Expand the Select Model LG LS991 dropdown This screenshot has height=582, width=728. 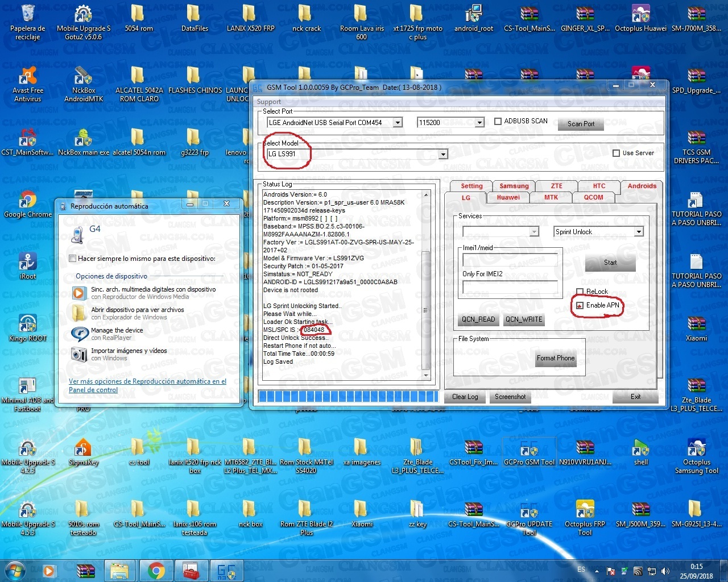click(x=443, y=154)
